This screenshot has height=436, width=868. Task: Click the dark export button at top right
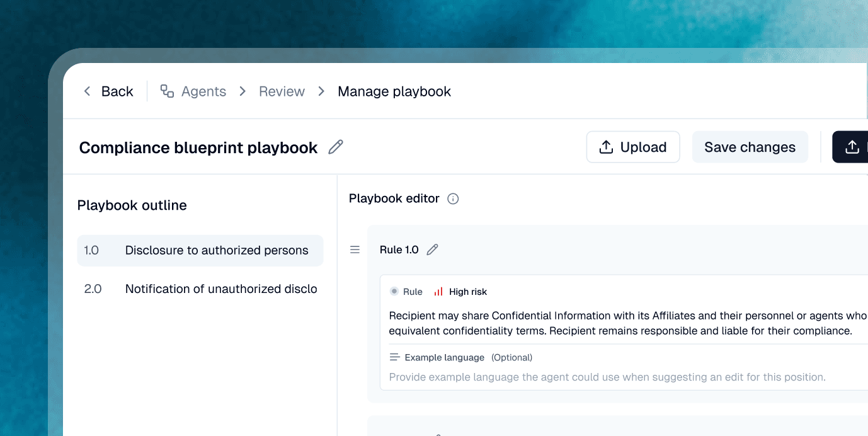pyautogui.click(x=850, y=147)
